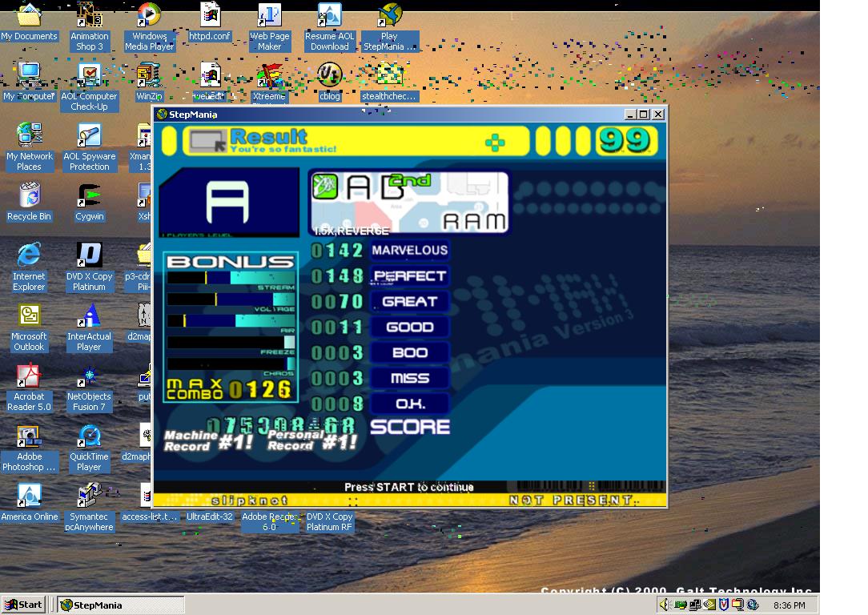868x615 pixels.
Task: Click the AB RAM song banner
Action: point(409,202)
